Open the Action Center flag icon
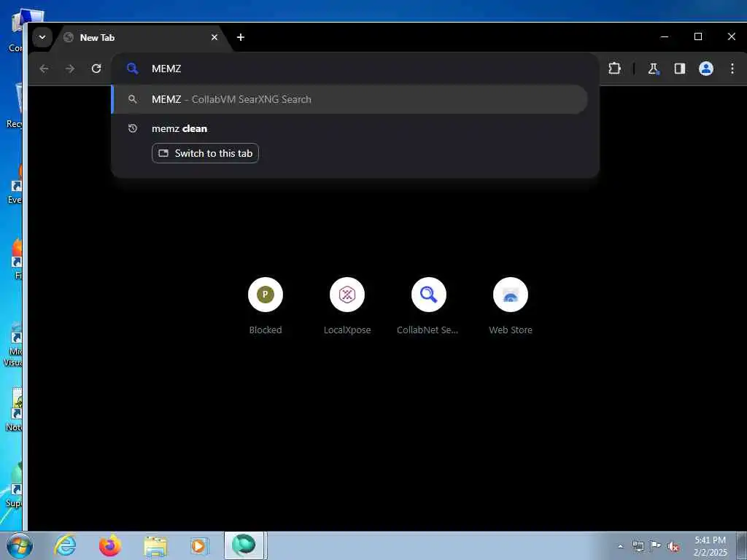The width and height of the screenshot is (747, 560). pyautogui.click(x=656, y=546)
